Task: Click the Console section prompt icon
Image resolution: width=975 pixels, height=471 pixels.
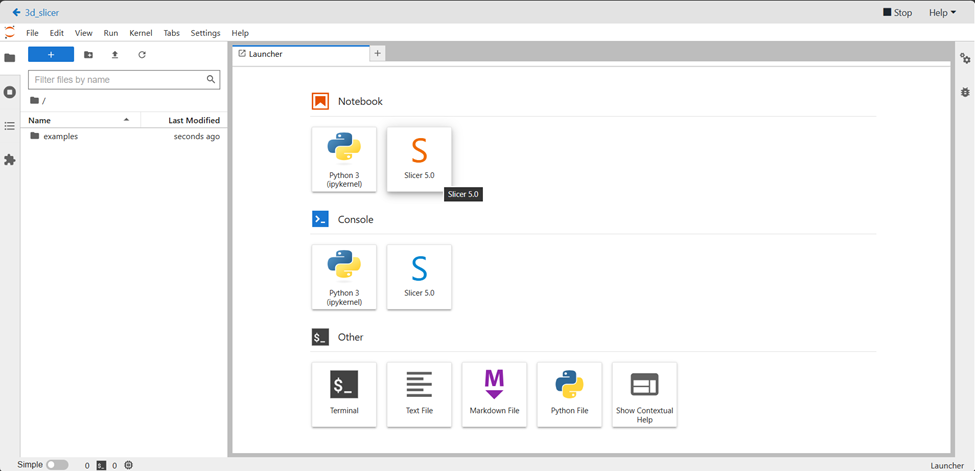Action: (x=320, y=219)
